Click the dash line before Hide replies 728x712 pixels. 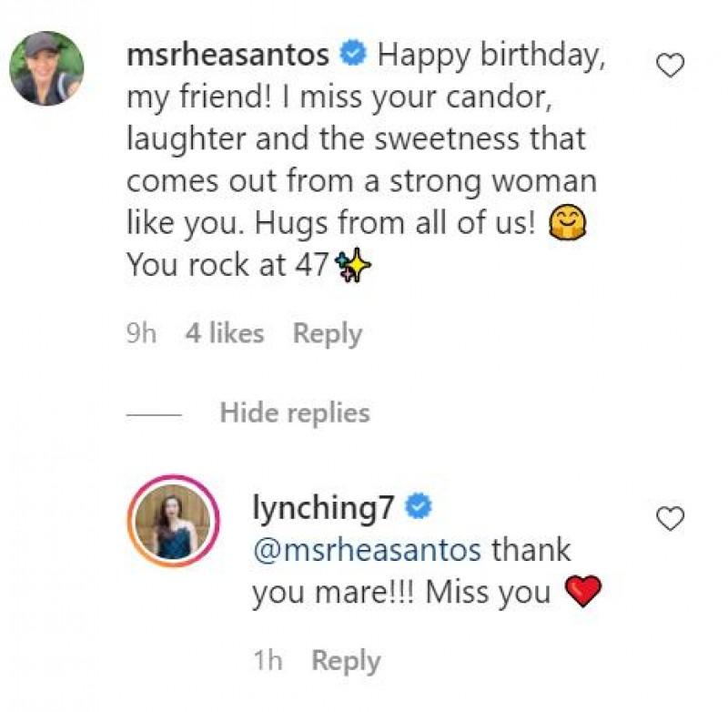(155, 413)
